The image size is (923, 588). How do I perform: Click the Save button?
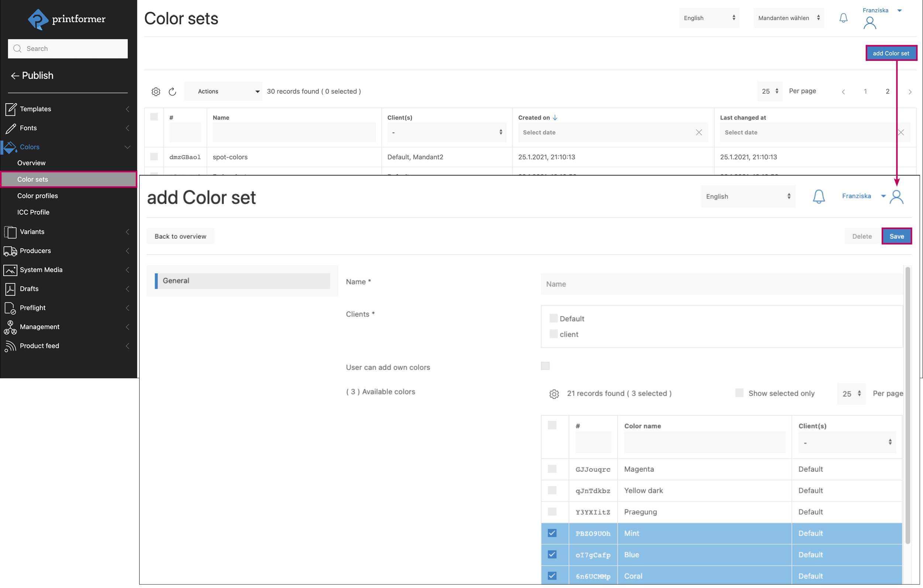click(x=896, y=236)
